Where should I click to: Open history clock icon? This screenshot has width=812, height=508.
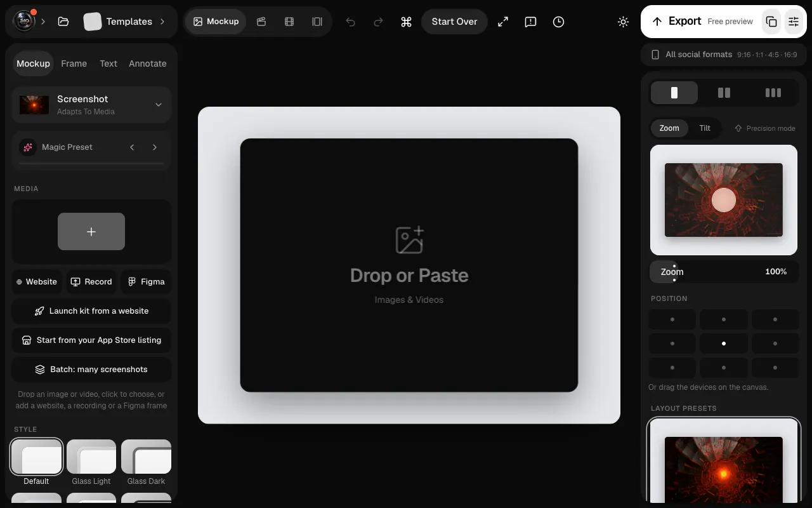(x=558, y=22)
